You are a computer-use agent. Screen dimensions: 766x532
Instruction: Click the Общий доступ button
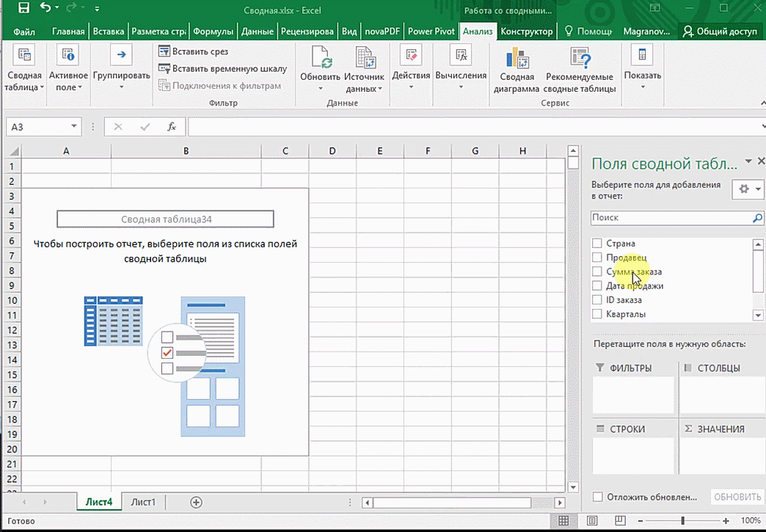720,32
